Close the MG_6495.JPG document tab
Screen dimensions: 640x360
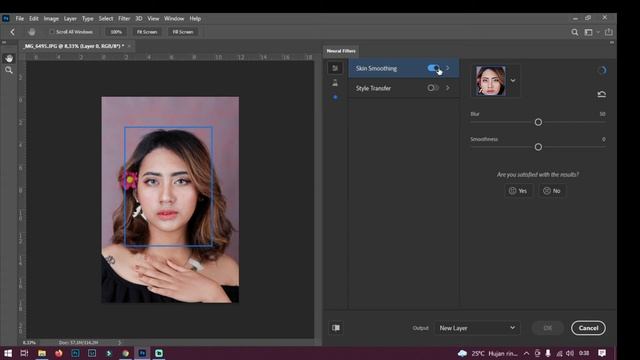(x=129, y=46)
